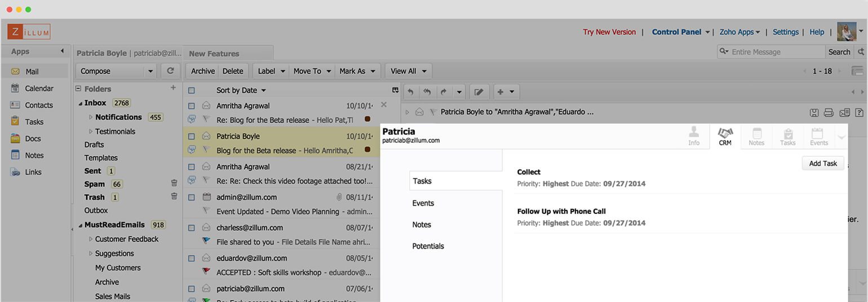This screenshot has width=868, height=302.
Task: Switch to Info tab in contact panel
Action: (x=694, y=137)
